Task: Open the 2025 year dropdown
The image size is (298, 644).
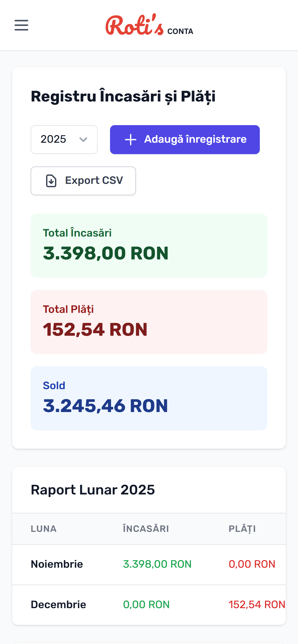Action: tap(64, 139)
